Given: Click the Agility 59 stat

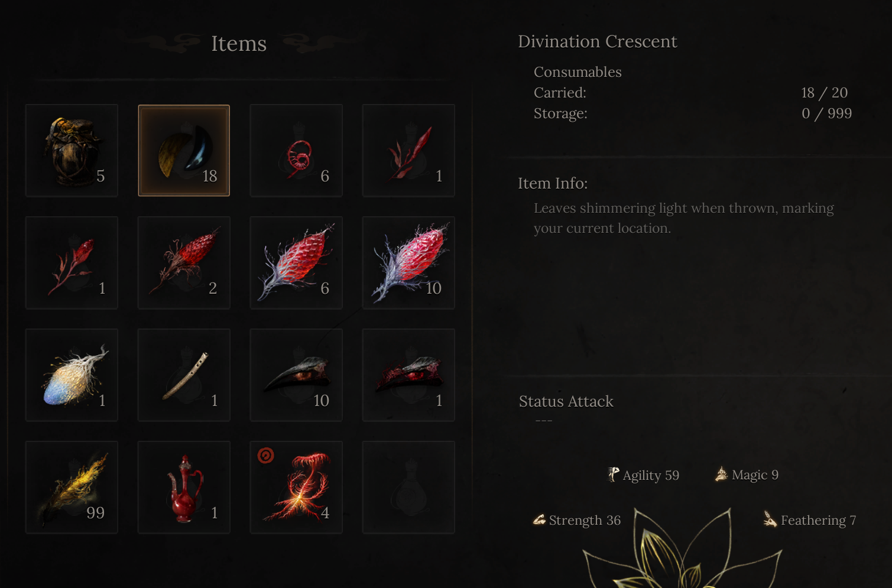Looking at the screenshot, I should [x=644, y=475].
